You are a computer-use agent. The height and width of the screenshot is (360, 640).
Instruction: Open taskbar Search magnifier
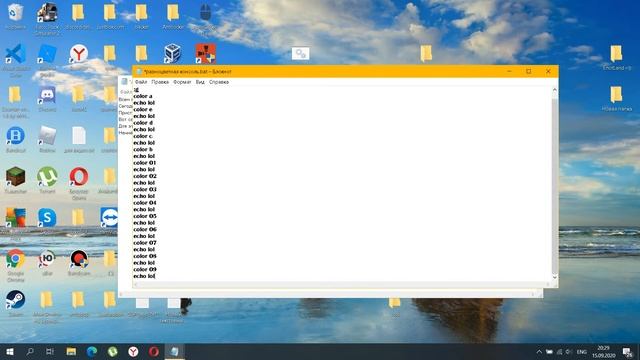30,351
